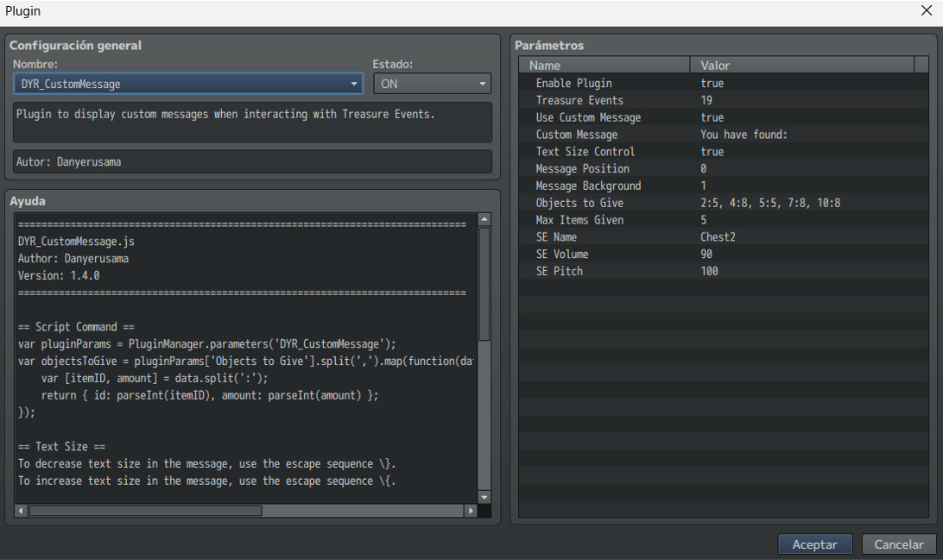Open the ON state combo box
This screenshot has height=560, width=943.
[x=432, y=84]
